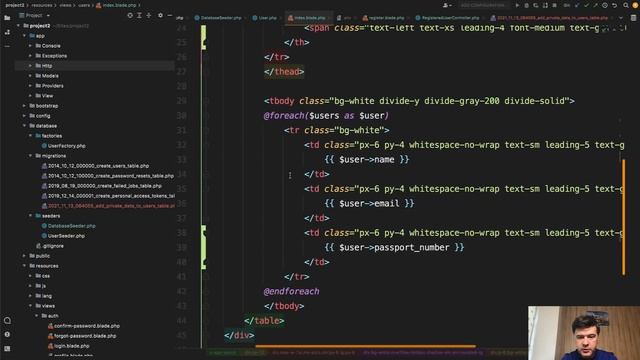The width and height of the screenshot is (640, 360).
Task: Show hidden editor tabs dropdown arrow
Action: click(x=621, y=18)
